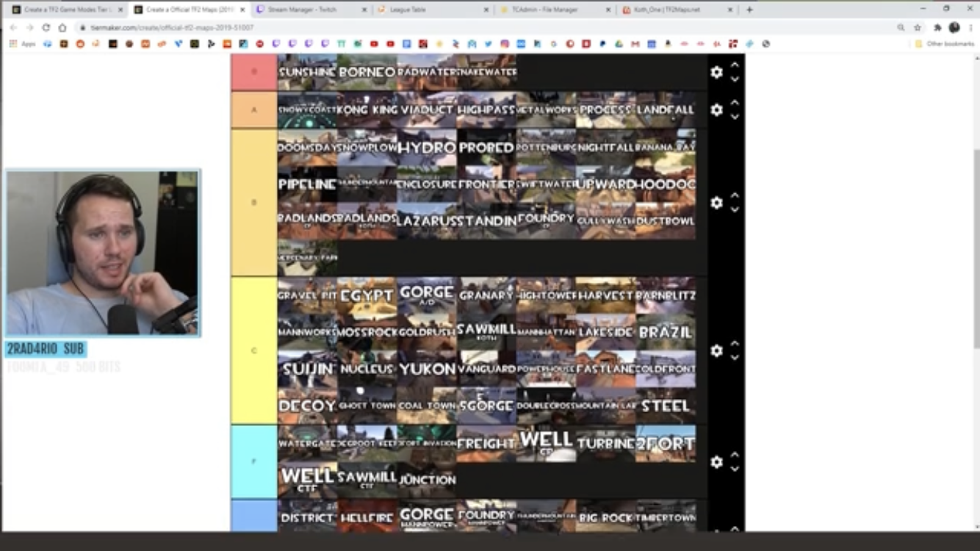This screenshot has width=980, height=551.
Task: Select the Yukon map tile
Action: (x=427, y=370)
